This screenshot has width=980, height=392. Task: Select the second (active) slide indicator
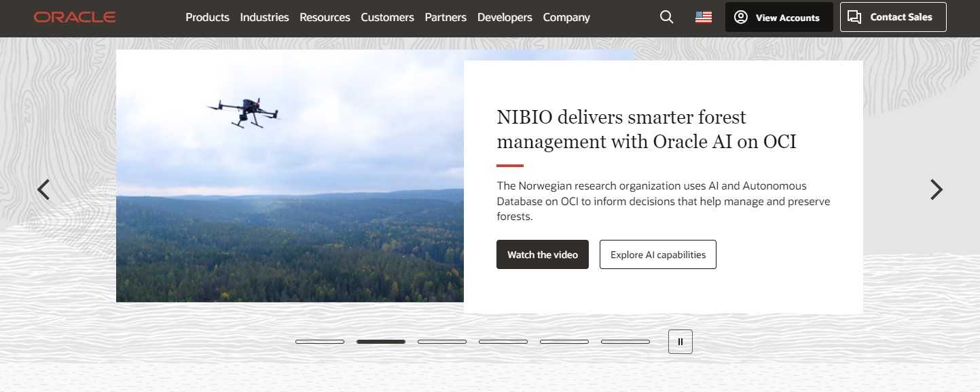pyautogui.click(x=381, y=342)
